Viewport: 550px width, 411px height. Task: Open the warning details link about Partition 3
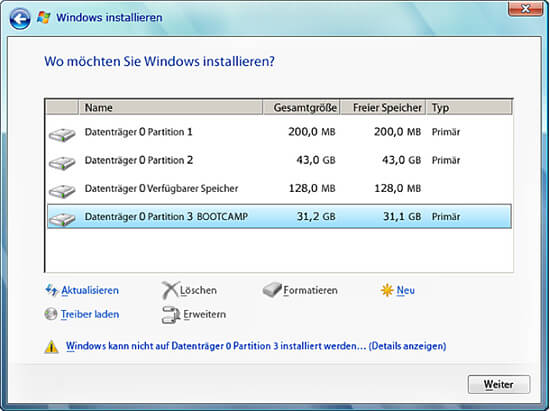(x=256, y=346)
